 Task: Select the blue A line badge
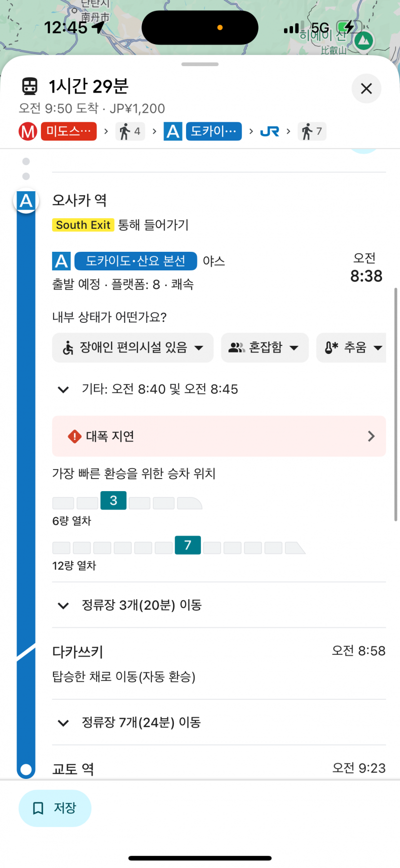[172, 131]
